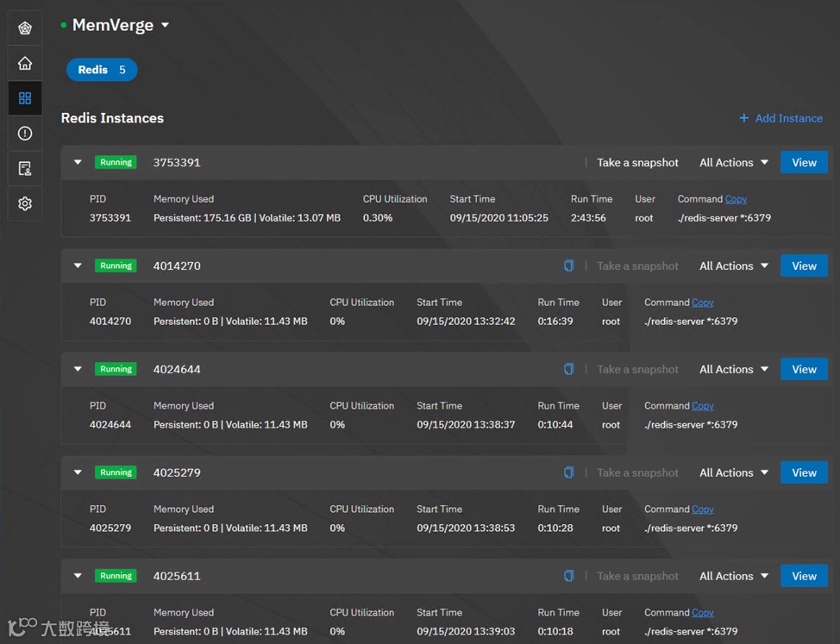
Task: Click the run time value 2:43:56
Action: [x=588, y=218]
